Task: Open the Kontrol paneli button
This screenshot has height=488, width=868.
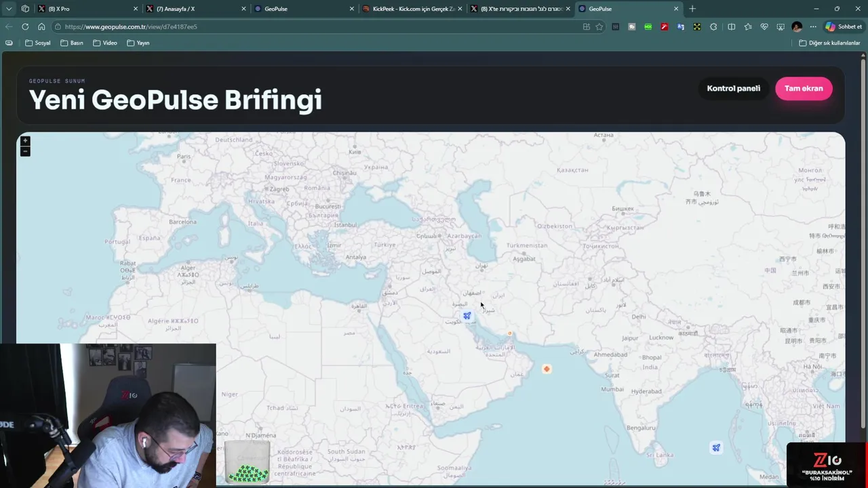Action: tap(733, 88)
